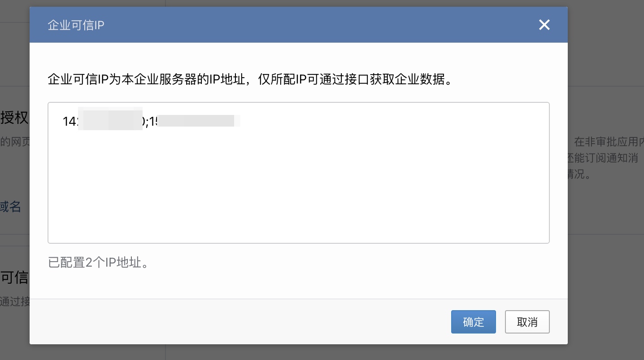Cancel with the 取消 button
The image size is (644, 360).
coord(527,322)
